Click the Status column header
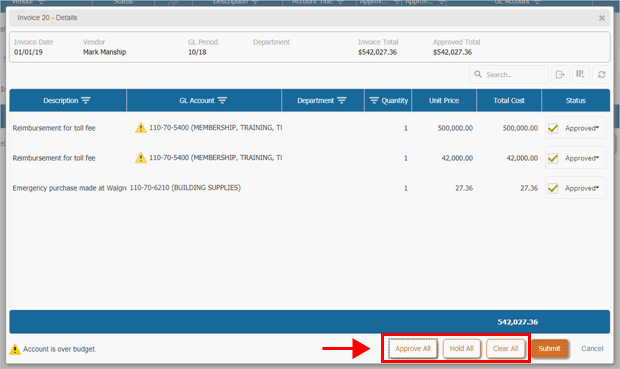620x369 pixels. coord(576,100)
